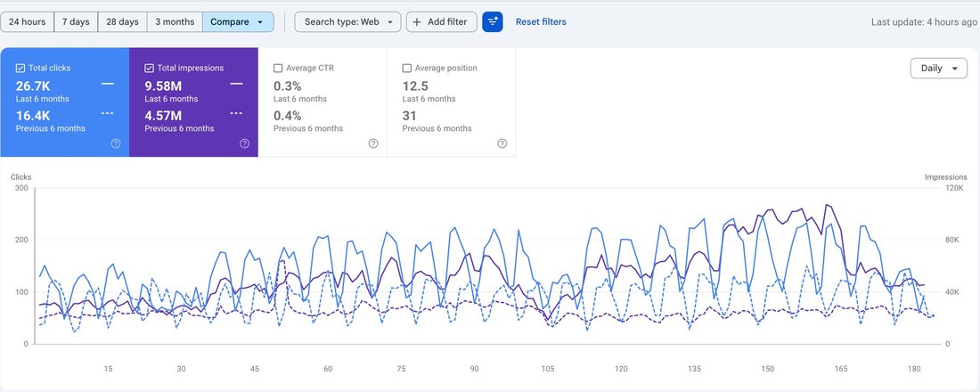980x392 pixels.
Task: Click the 16.4K previous clicks value
Action: (32, 116)
